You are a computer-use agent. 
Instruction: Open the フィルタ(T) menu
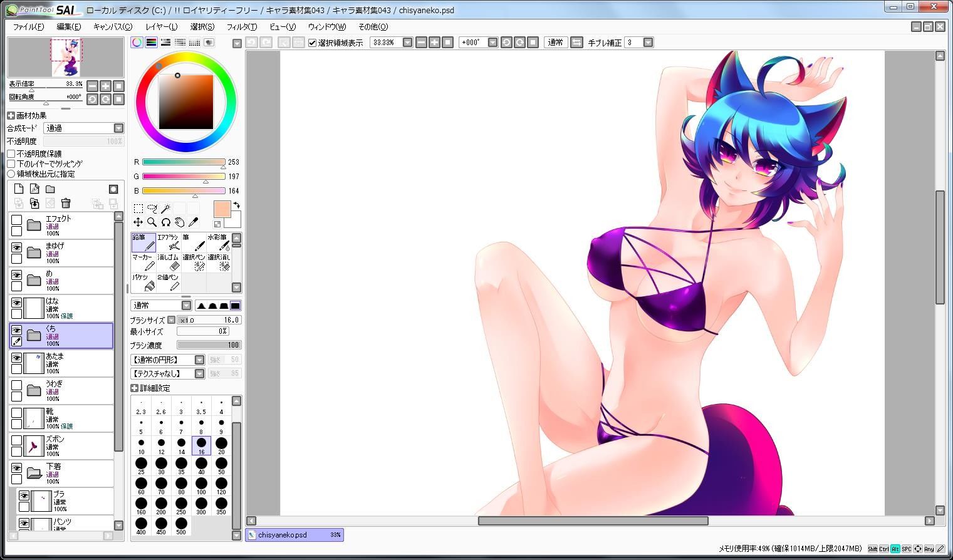point(241,27)
